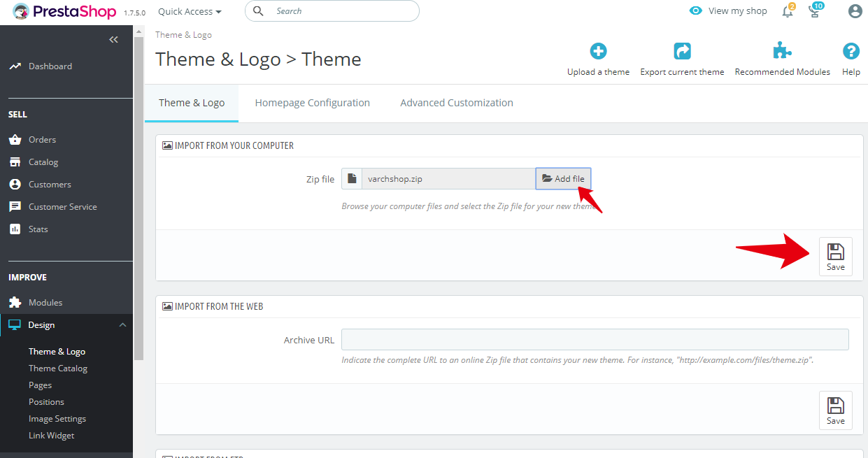Click the search magnifier icon
The image size is (868, 458).
coord(258,11)
